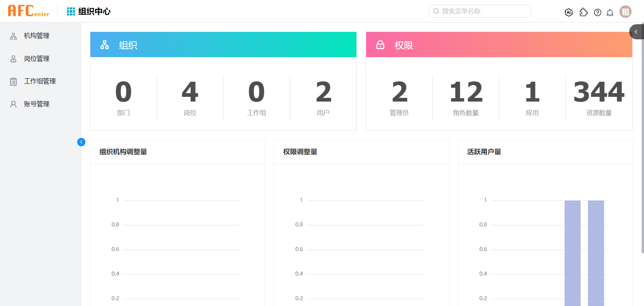
Task: Open the help question-mark icon
Action: point(598,12)
